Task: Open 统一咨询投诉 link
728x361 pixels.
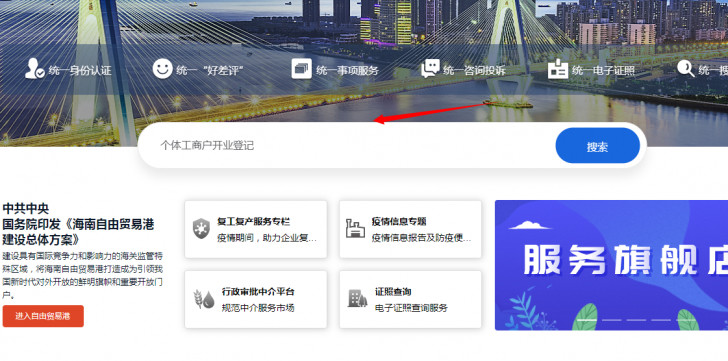Action: pos(474,71)
